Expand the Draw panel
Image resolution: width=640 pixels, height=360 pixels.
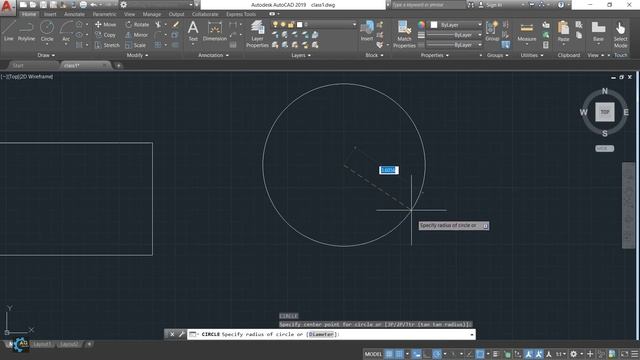pyautogui.click(x=46, y=55)
